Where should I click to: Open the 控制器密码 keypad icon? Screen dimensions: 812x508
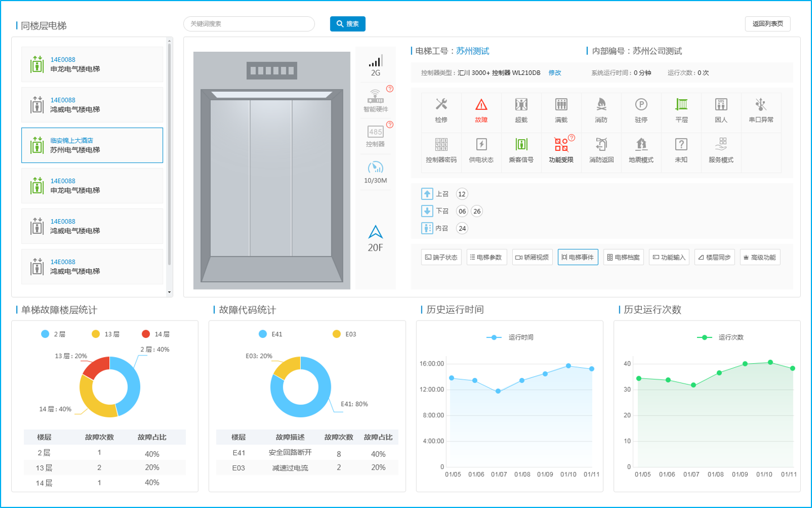coord(441,145)
